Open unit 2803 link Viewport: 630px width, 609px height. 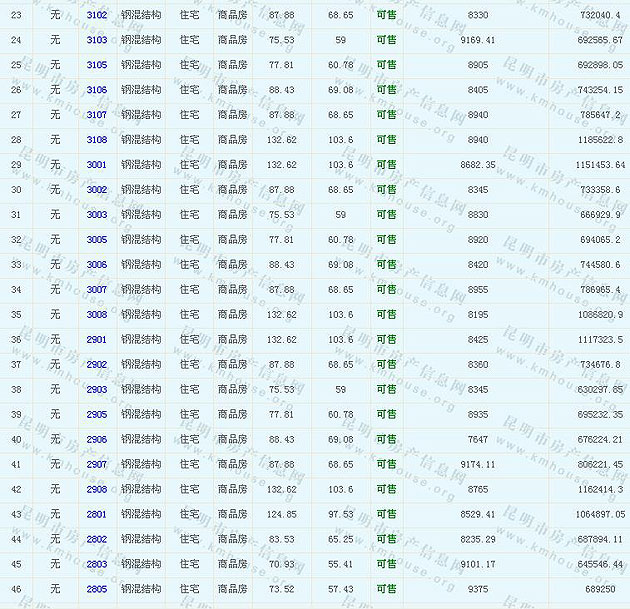click(x=97, y=565)
